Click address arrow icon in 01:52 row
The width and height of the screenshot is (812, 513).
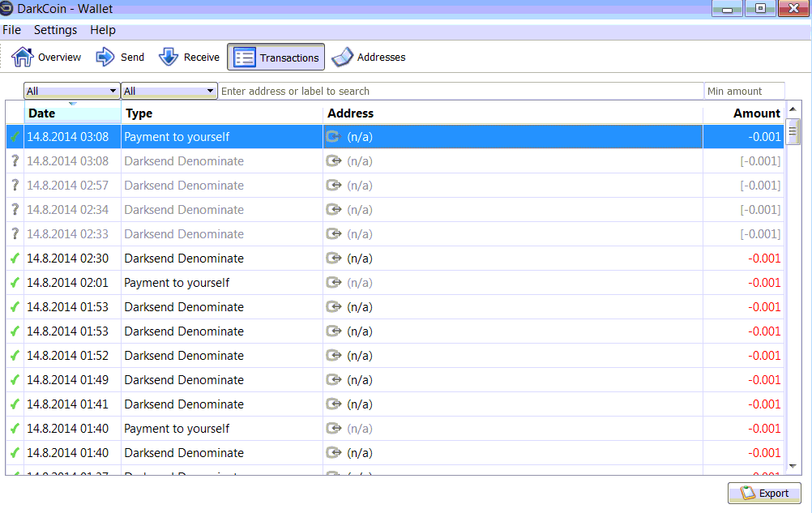334,356
